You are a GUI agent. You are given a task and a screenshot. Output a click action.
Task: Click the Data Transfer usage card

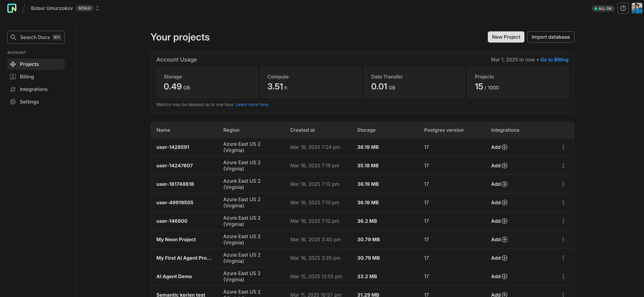(414, 83)
